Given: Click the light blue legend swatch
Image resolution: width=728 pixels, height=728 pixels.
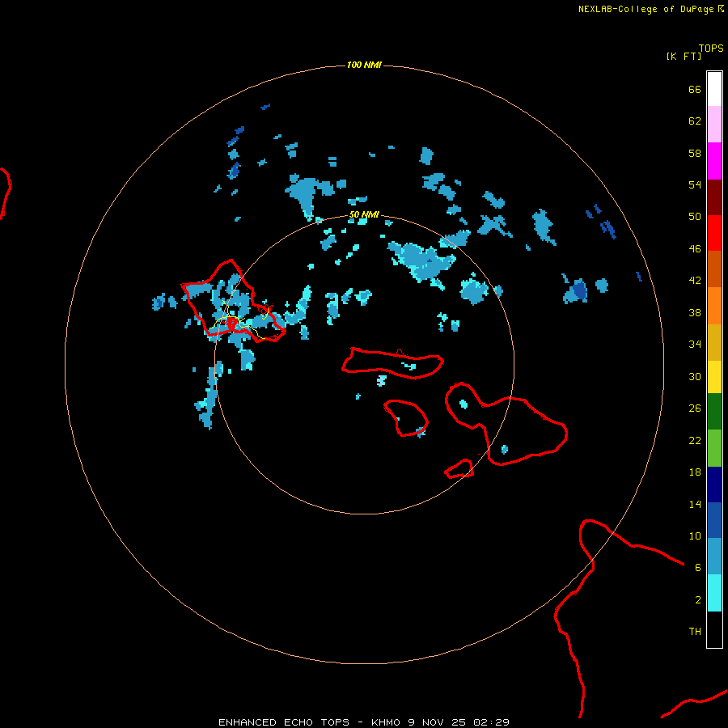Looking at the screenshot, I should (x=714, y=557).
